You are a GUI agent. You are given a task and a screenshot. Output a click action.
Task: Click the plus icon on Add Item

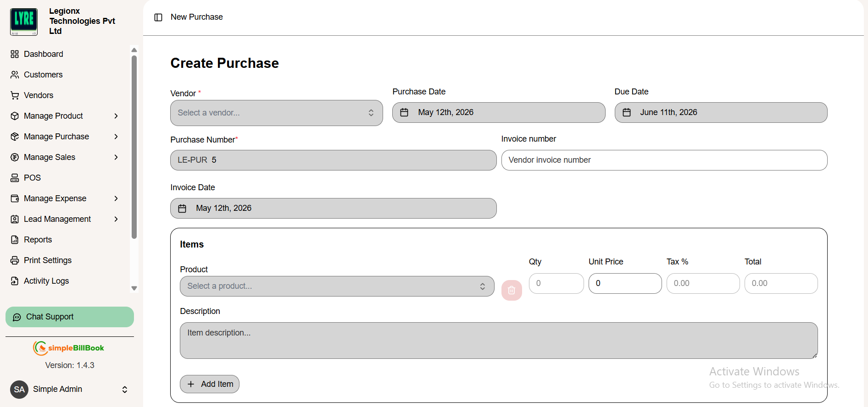pos(191,384)
